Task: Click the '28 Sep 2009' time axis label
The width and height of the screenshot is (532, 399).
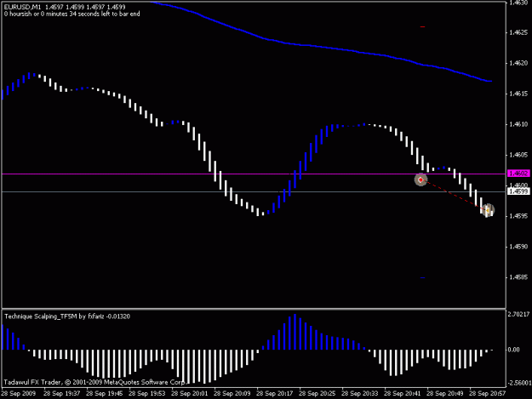Action: point(19,394)
